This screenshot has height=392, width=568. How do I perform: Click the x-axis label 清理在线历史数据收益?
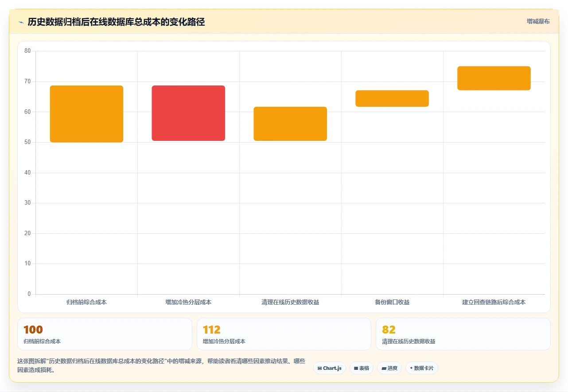290,302
